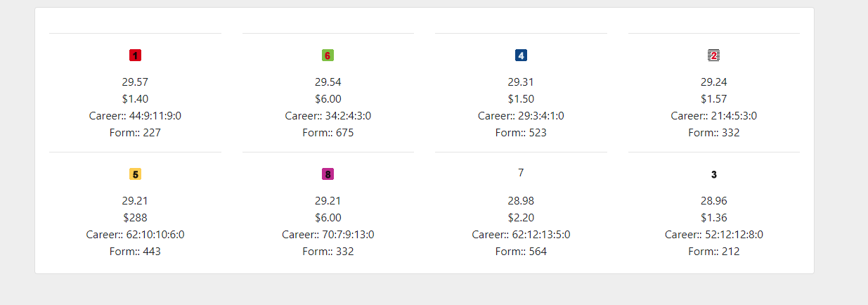Select Career:: 29:3:4:1:0 text
The image size is (868, 305).
coord(521,115)
